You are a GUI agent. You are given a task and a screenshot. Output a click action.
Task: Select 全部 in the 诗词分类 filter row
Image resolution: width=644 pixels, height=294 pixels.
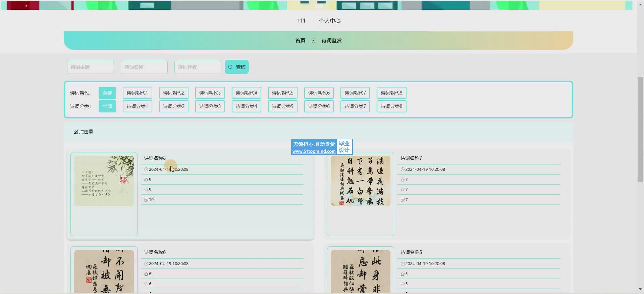click(107, 106)
